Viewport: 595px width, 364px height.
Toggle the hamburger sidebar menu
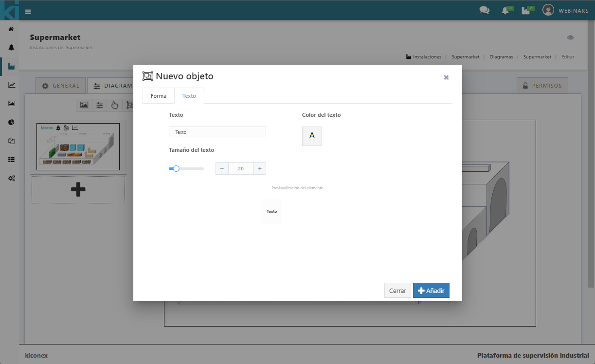[28, 12]
